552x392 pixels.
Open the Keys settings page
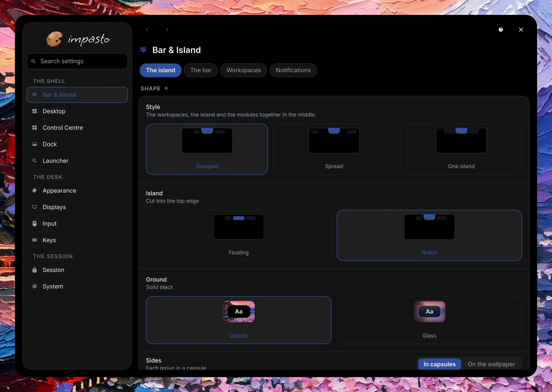pos(77,240)
